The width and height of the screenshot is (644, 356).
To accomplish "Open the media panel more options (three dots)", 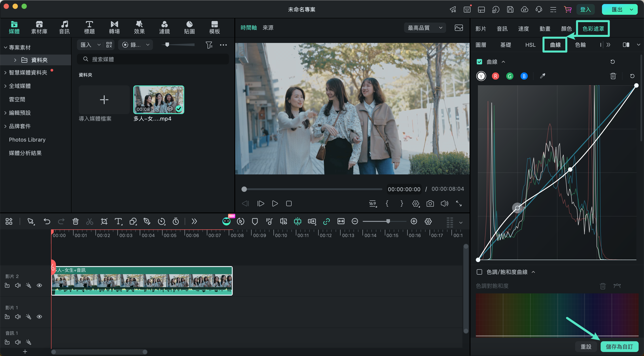I will tap(223, 45).
